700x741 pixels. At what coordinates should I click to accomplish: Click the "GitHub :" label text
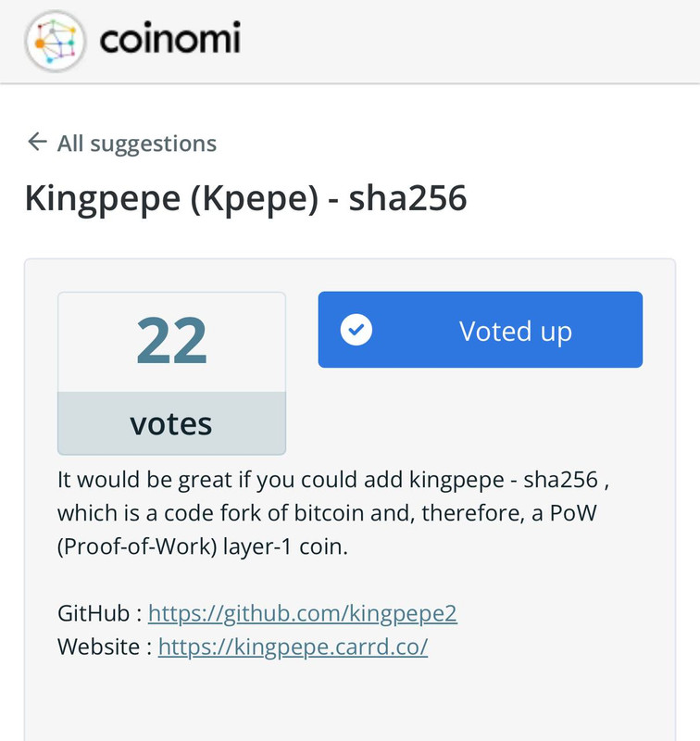(100, 613)
